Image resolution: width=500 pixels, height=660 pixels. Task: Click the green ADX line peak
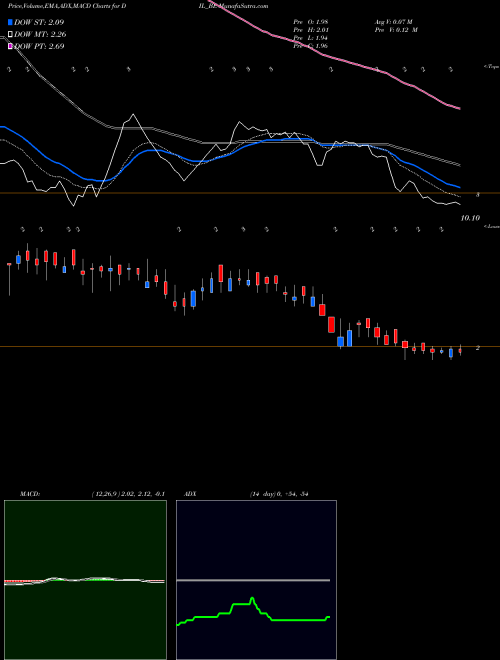tap(252, 598)
